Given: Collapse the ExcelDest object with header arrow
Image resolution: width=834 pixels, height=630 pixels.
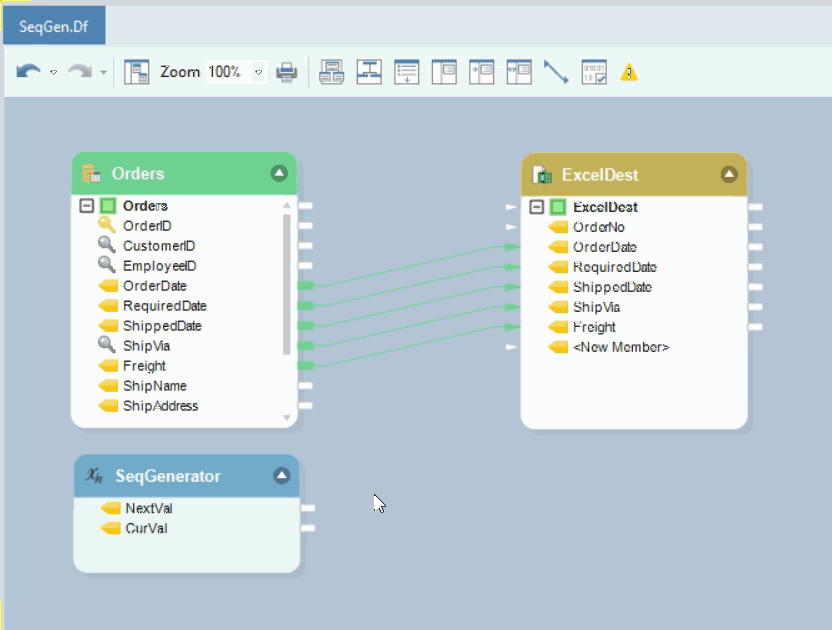Looking at the screenshot, I should (x=729, y=175).
